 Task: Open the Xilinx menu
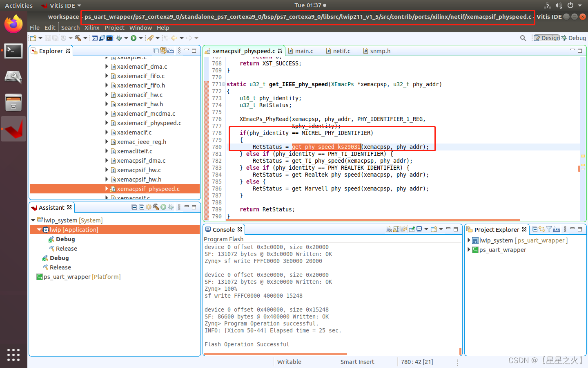pos(91,27)
